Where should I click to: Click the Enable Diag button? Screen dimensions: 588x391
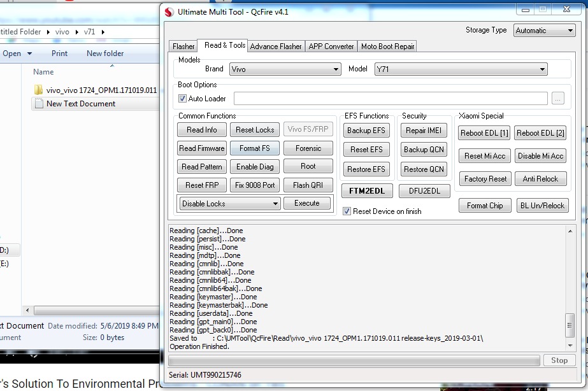coord(255,166)
